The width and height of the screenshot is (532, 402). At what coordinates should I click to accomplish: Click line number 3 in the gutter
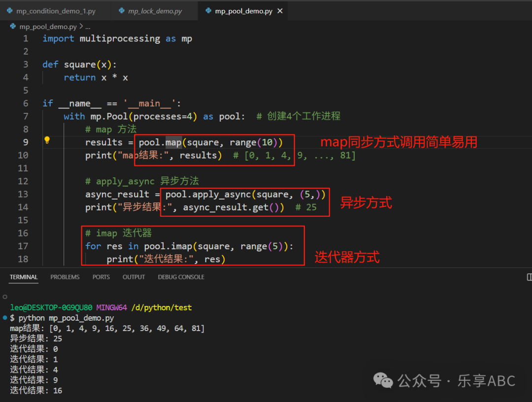pos(26,65)
